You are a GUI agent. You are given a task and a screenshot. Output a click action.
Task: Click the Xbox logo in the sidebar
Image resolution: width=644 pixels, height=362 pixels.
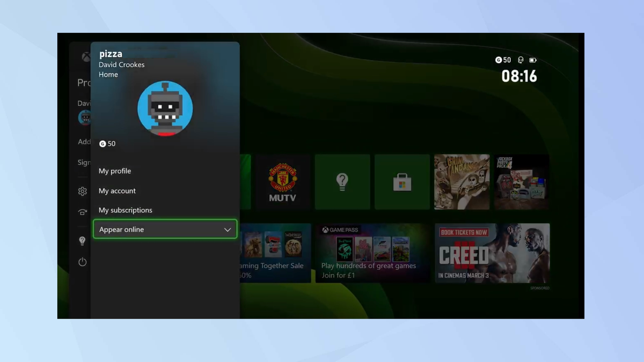pyautogui.click(x=86, y=56)
